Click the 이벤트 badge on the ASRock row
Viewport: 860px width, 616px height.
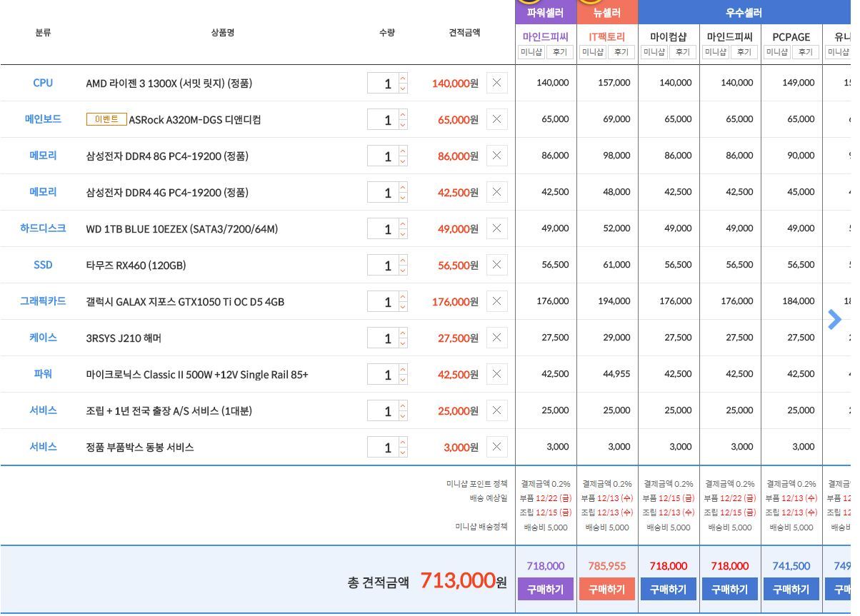click(106, 119)
